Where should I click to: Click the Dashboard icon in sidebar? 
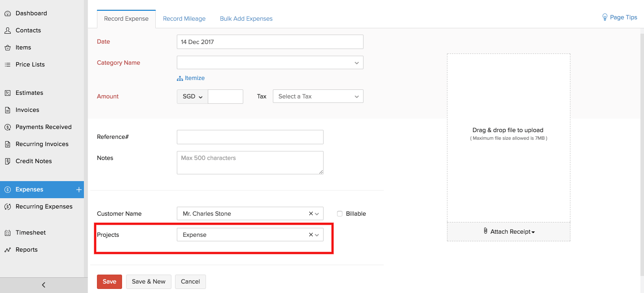pos(8,13)
